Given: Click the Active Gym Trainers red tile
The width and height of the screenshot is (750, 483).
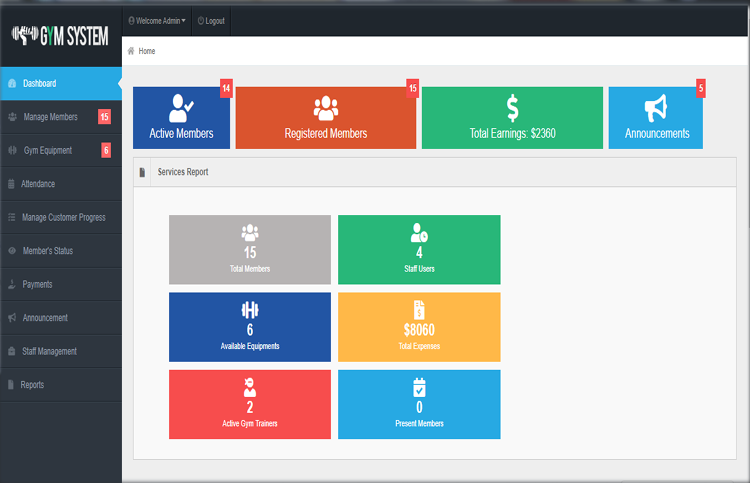Looking at the screenshot, I should [250, 404].
